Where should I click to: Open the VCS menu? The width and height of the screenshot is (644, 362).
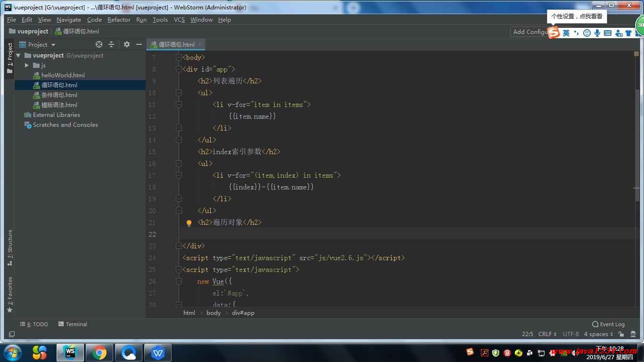179,20
